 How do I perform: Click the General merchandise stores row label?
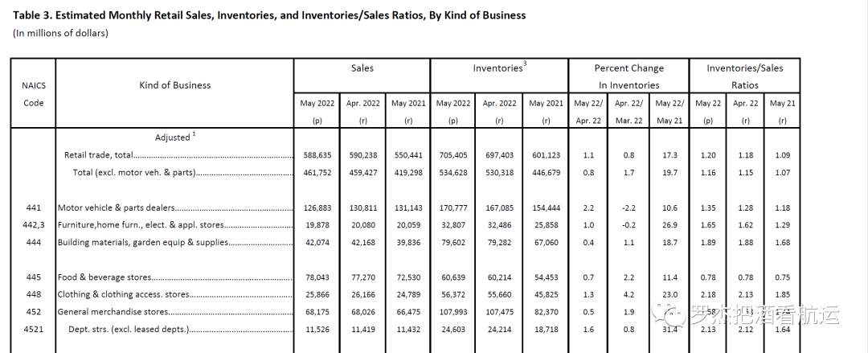[113, 311]
